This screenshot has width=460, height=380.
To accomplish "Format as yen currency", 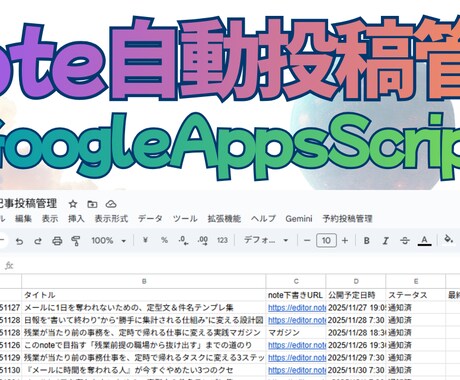I will (x=145, y=240).
